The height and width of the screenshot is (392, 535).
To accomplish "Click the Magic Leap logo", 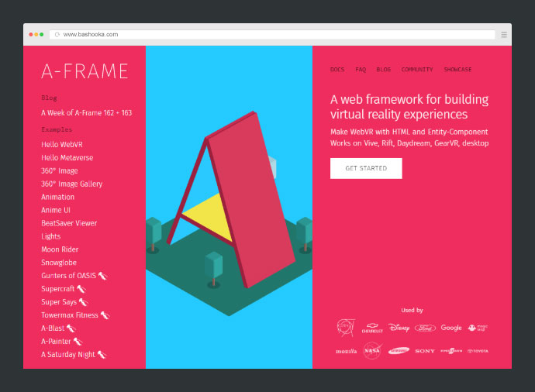I will click(x=478, y=328).
